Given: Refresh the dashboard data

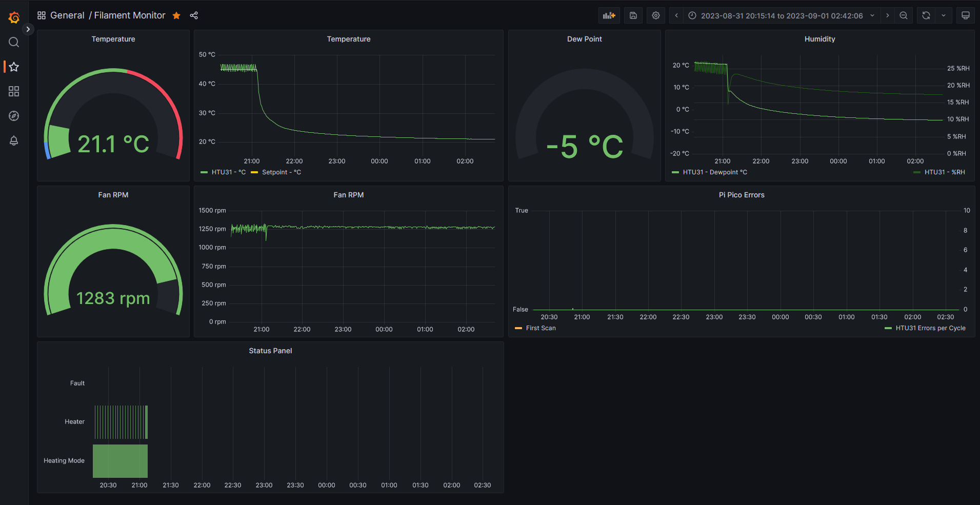Looking at the screenshot, I should point(925,15).
